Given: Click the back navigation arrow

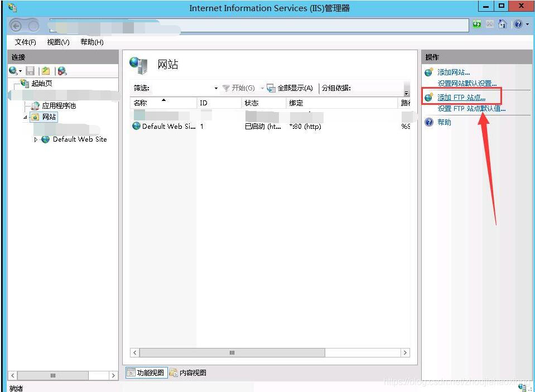Looking at the screenshot, I should click(x=16, y=26).
